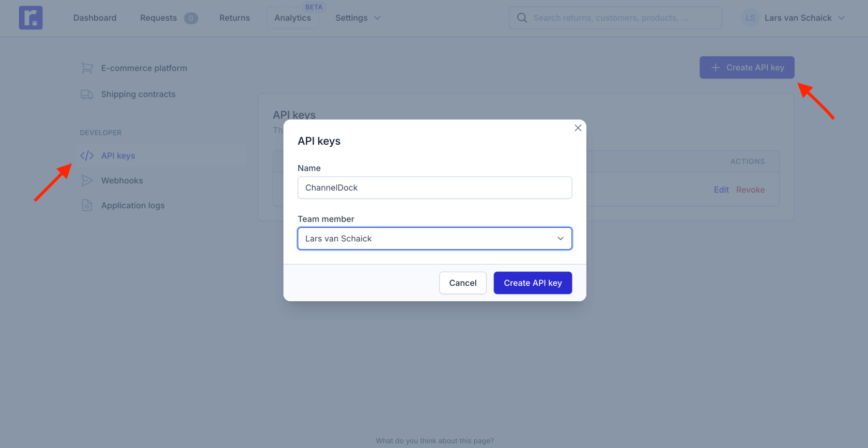Close the API keys dialog
Viewport: 868px width, 448px height.
click(578, 128)
